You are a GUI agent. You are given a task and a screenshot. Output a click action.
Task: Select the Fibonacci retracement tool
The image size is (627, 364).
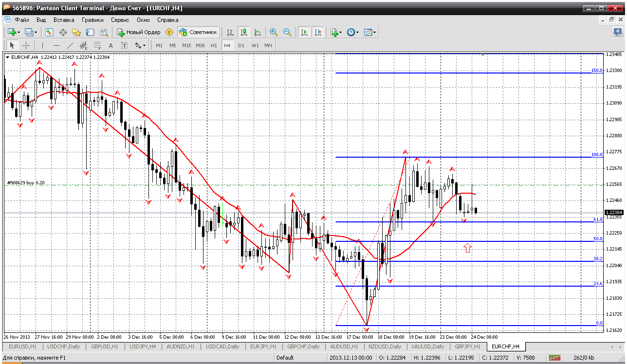[97, 45]
